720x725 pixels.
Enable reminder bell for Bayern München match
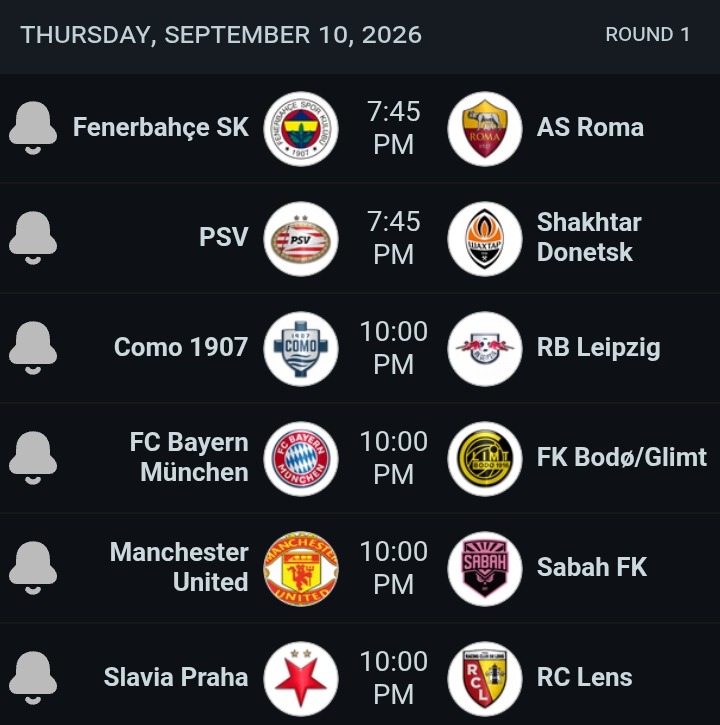pyautogui.click(x=33, y=458)
